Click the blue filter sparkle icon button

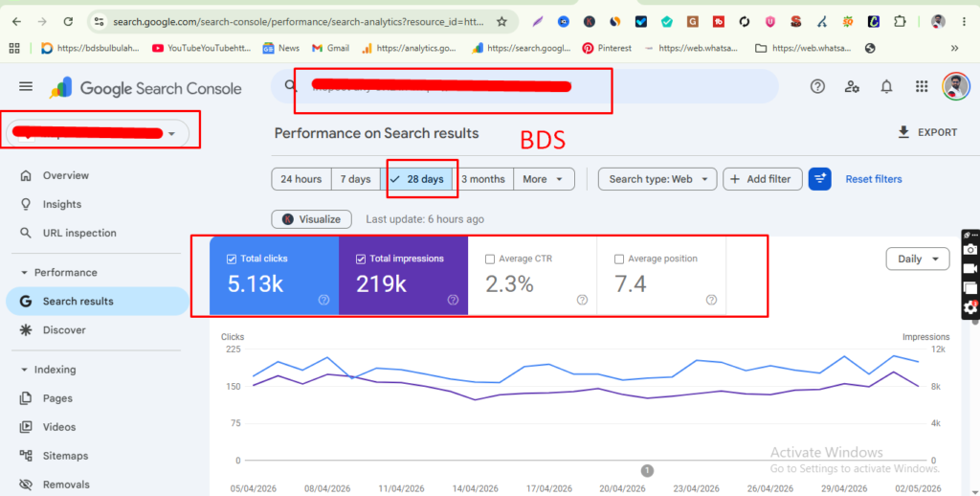(819, 179)
